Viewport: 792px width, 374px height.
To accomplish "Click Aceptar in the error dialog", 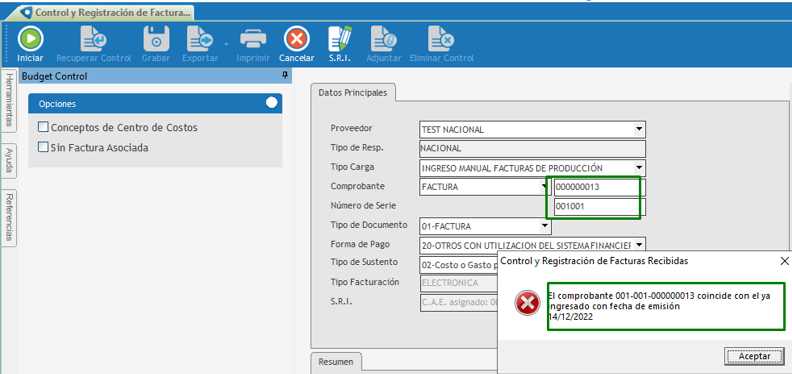I will [x=755, y=356].
